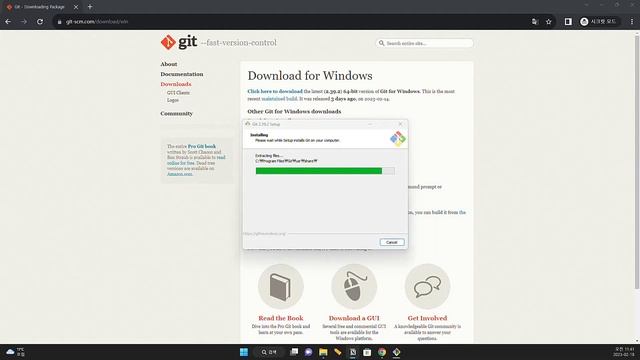Open a new browser tab with plus icon
640x360 pixels.
[x=90, y=7]
